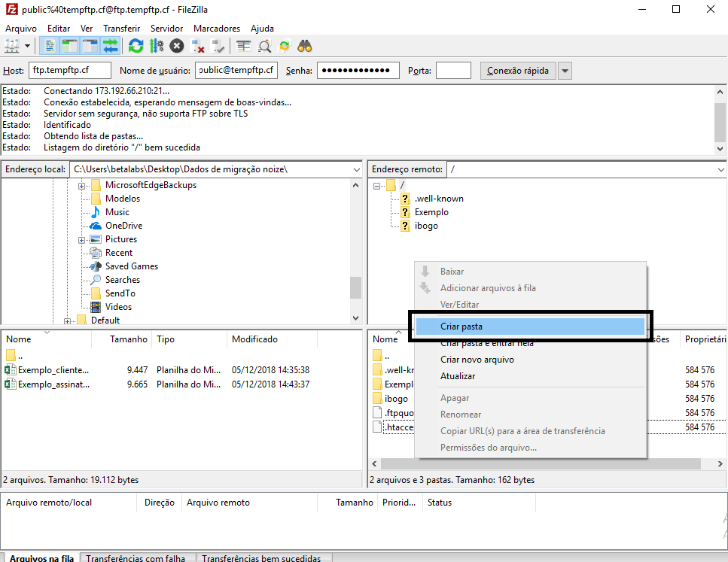Toggle the local directory tree view

point(70,46)
